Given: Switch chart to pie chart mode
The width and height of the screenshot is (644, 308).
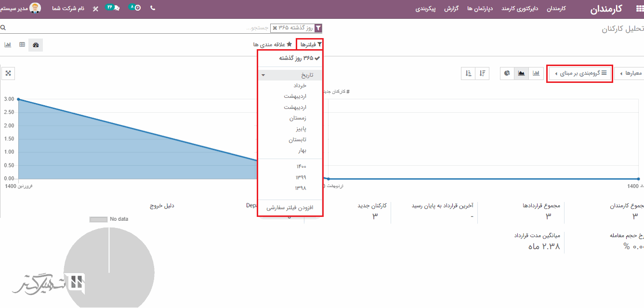Looking at the screenshot, I should point(507,73).
